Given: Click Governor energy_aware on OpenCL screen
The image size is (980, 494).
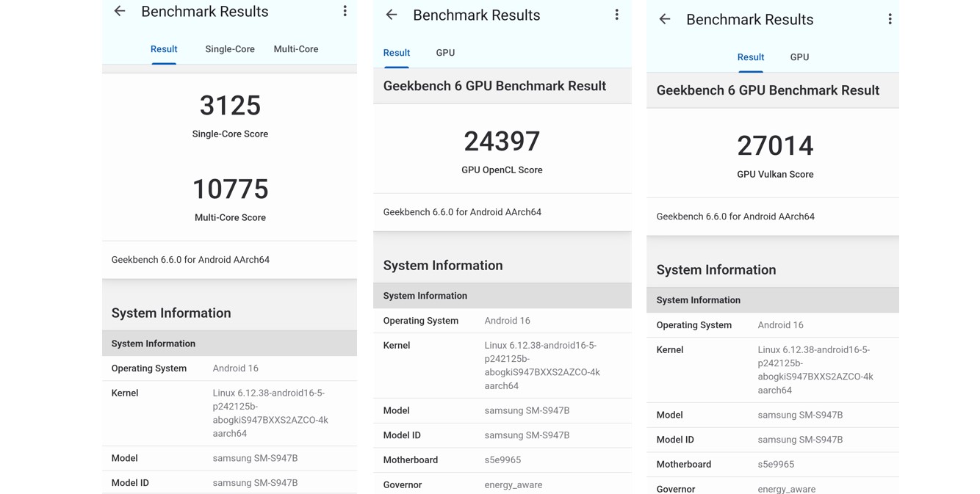Looking at the screenshot, I should pyautogui.click(x=513, y=485).
